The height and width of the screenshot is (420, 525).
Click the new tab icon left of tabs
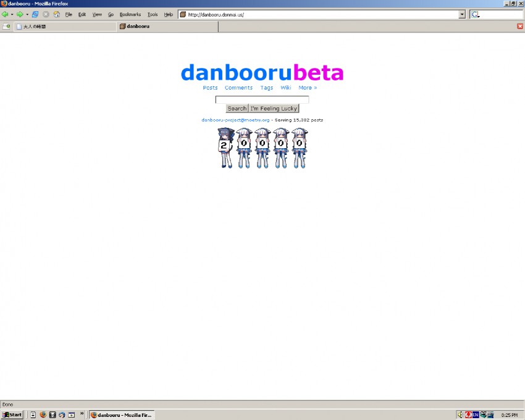tap(6, 26)
